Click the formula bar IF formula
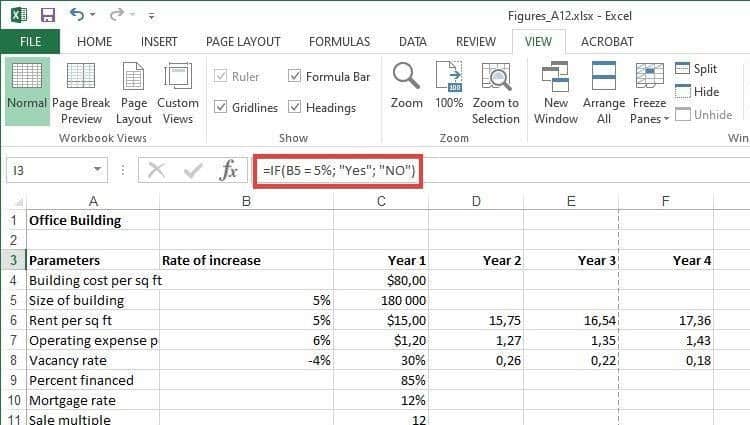Image resolution: width=750 pixels, height=425 pixels. 339,170
